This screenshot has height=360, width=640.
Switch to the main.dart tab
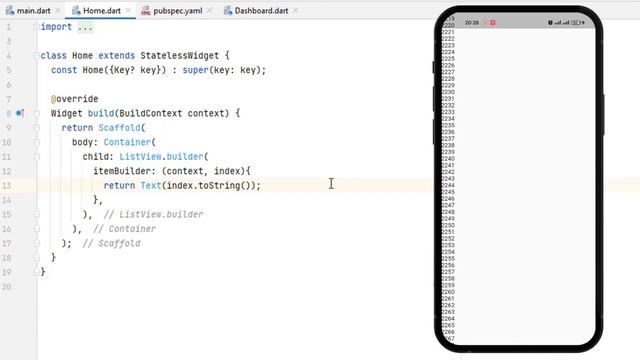click(x=33, y=11)
